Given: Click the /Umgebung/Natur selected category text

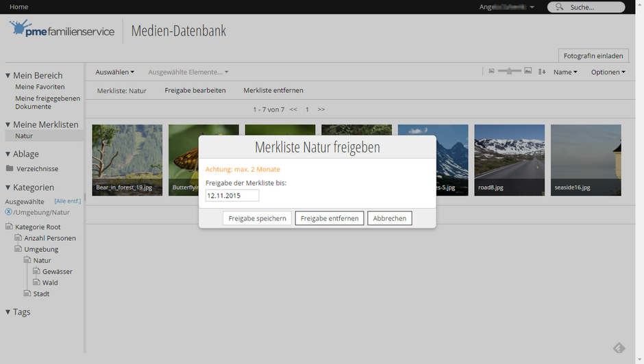Looking at the screenshot, I should pyautogui.click(x=42, y=212).
